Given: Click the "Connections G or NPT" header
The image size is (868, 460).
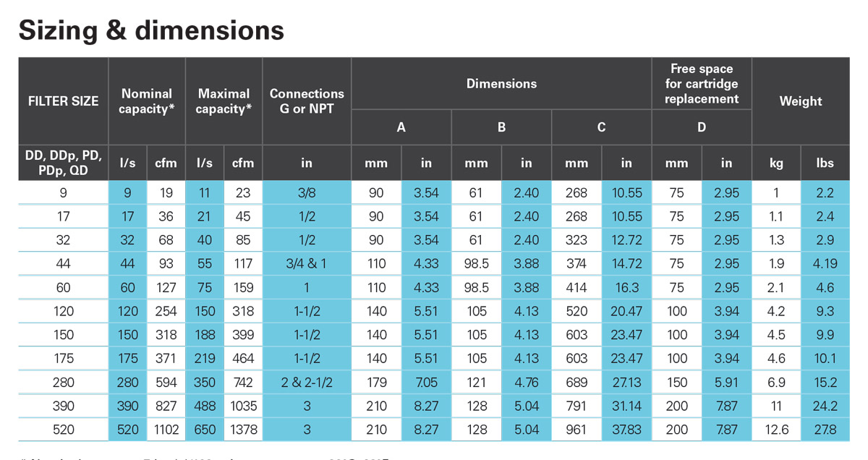Looking at the screenshot, I should tap(307, 101).
